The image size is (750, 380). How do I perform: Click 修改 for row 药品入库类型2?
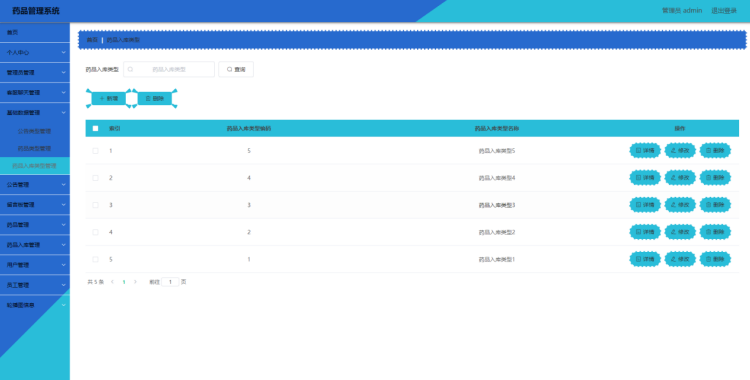click(680, 232)
